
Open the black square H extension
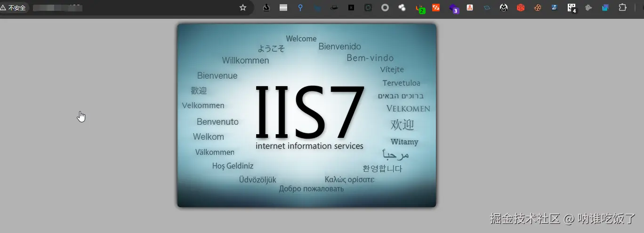(x=351, y=8)
